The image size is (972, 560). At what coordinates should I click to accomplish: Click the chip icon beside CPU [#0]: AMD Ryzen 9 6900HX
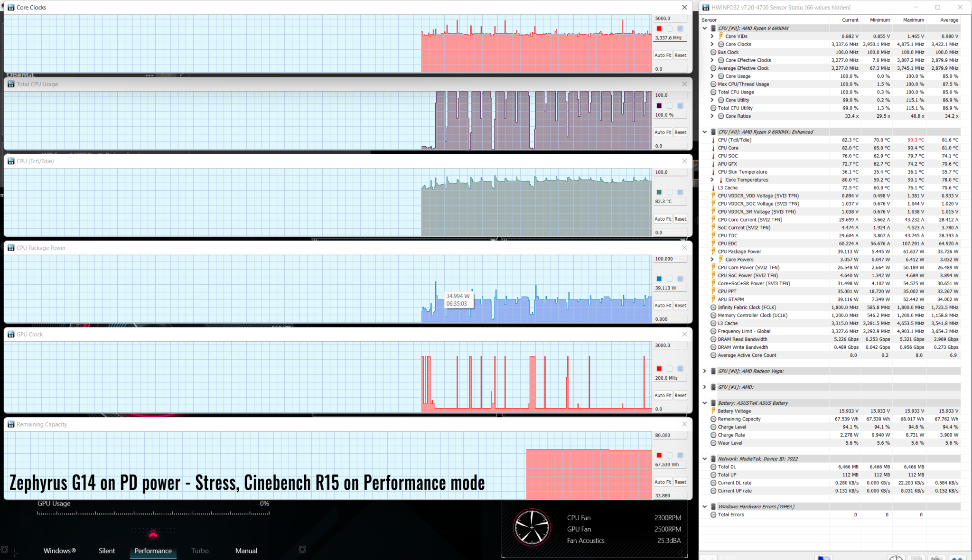pos(713,28)
